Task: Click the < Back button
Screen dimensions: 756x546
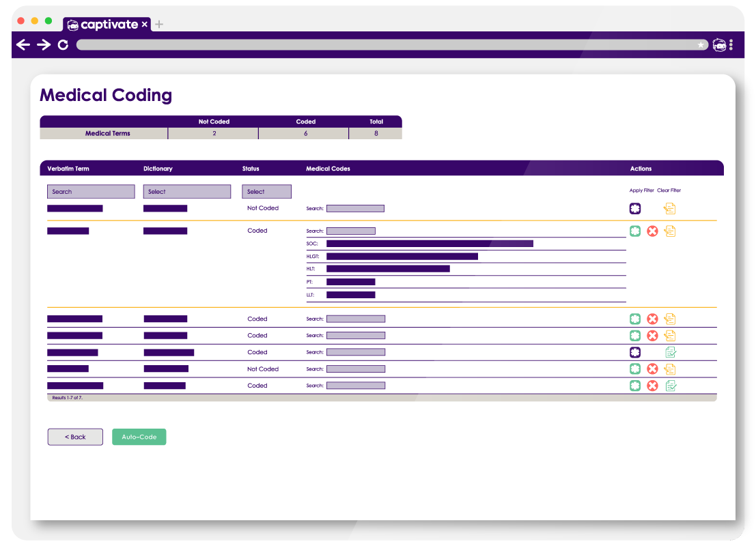Action: coord(75,437)
